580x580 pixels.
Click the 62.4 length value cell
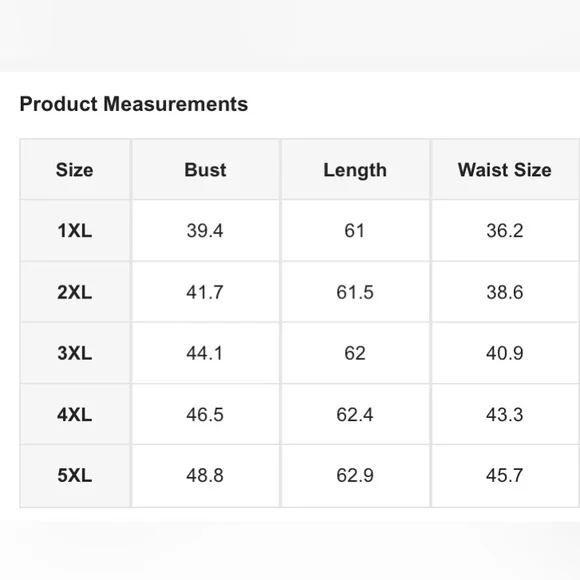tap(355, 414)
